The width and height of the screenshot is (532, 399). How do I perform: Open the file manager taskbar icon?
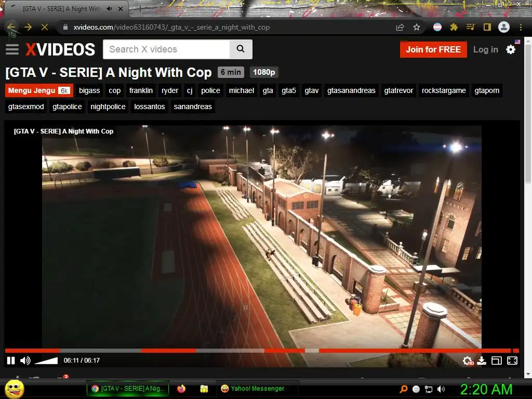tap(204, 389)
